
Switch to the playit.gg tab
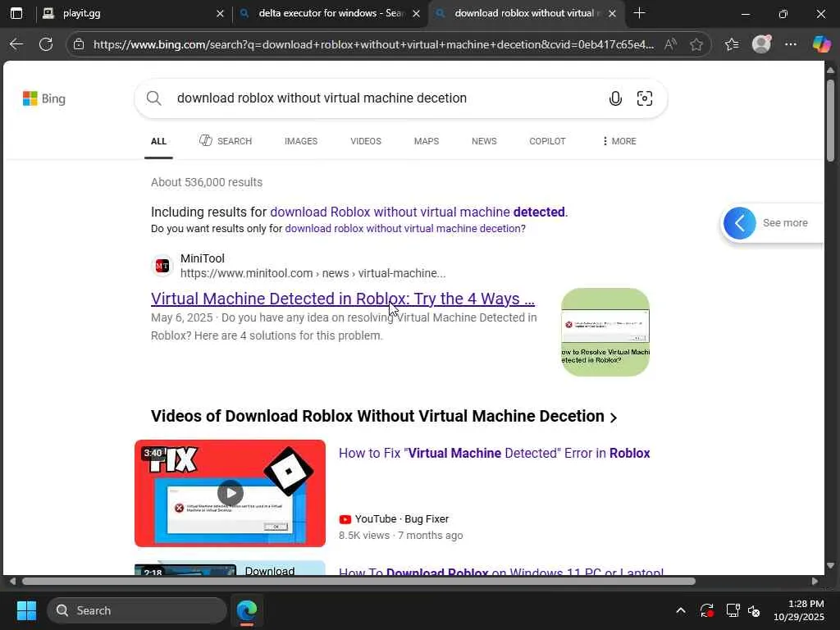coord(134,13)
